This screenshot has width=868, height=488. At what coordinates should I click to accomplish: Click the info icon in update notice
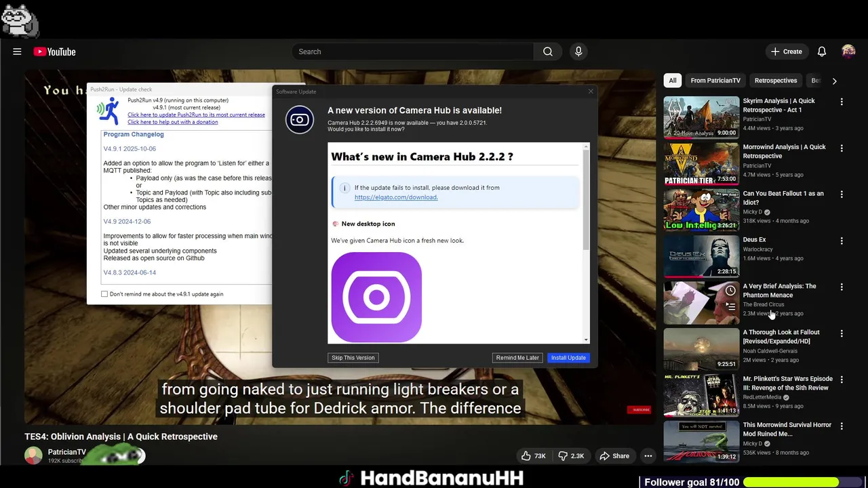[x=344, y=188]
